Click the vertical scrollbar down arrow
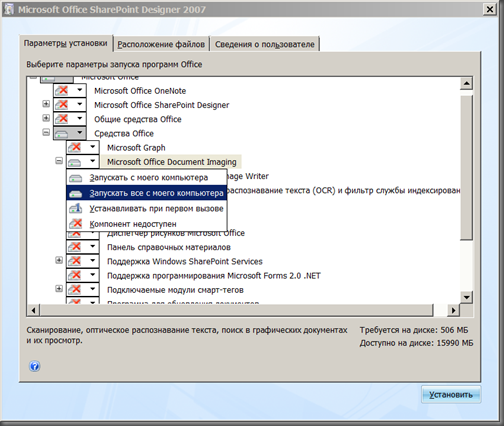The height and width of the screenshot is (426, 504). click(466, 297)
